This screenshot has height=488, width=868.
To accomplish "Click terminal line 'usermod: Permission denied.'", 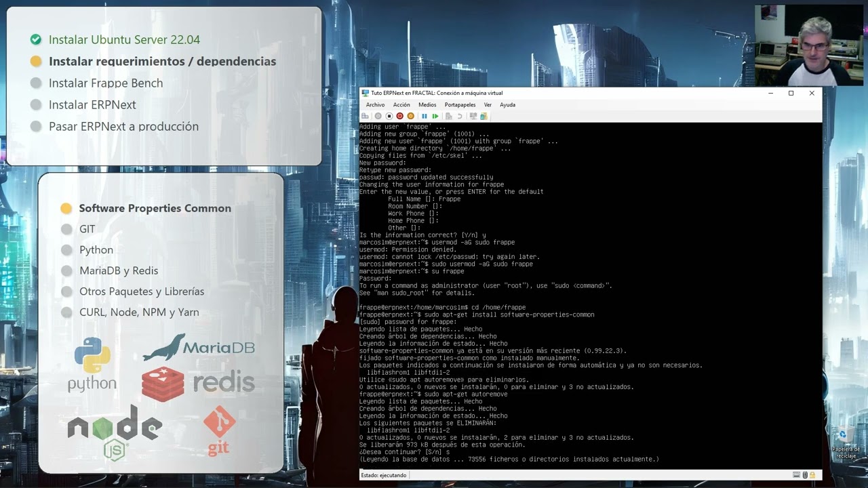I will coord(408,250).
